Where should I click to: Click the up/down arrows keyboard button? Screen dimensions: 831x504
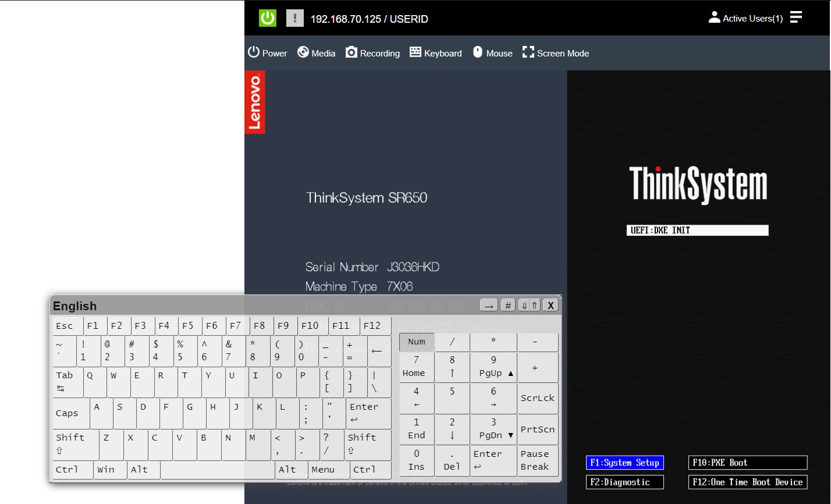click(x=530, y=305)
